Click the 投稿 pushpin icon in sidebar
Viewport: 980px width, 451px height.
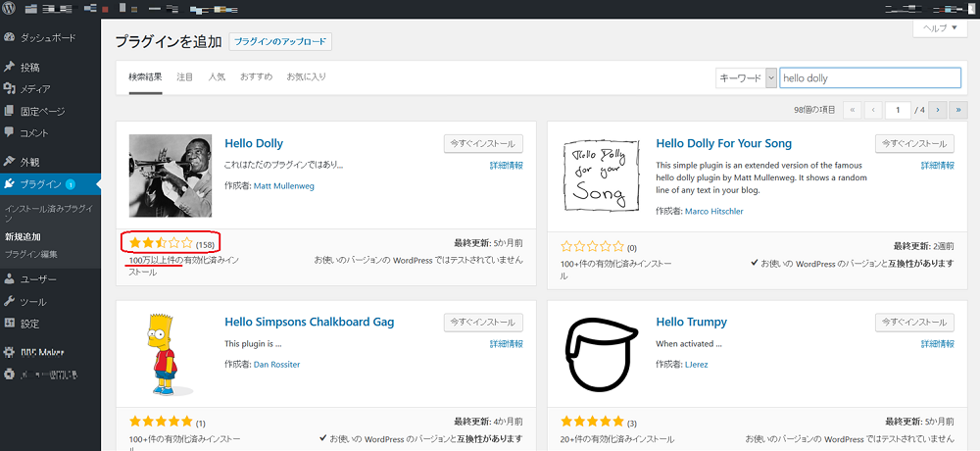(10, 68)
